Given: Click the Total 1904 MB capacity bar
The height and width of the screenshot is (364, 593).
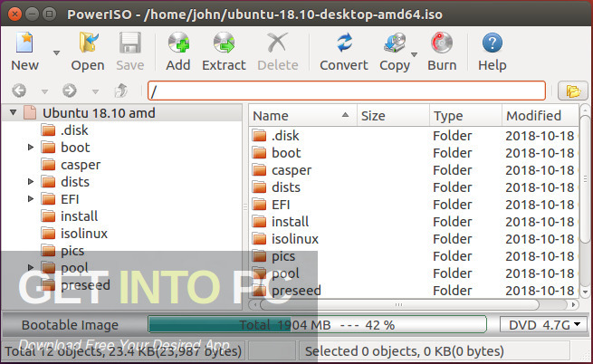Looking at the screenshot, I should tap(317, 325).
